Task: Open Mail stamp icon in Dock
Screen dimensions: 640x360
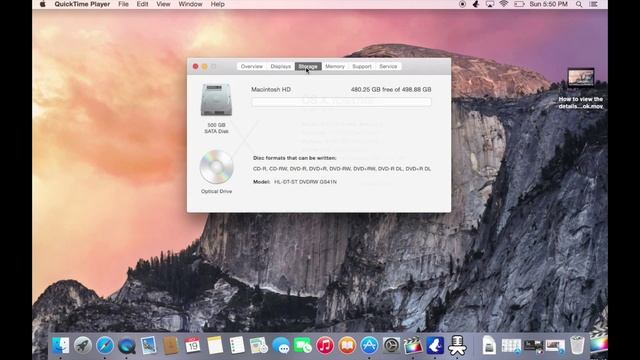Action: 149,346
